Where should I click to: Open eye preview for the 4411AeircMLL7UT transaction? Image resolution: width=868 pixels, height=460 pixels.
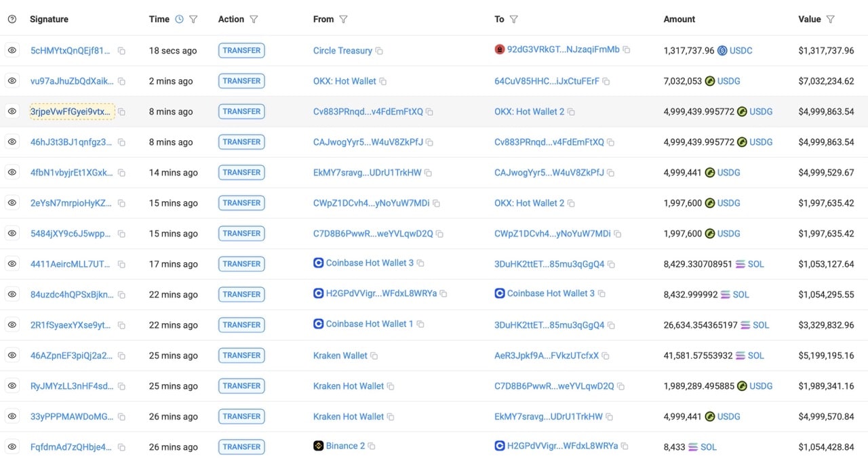click(x=12, y=264)
